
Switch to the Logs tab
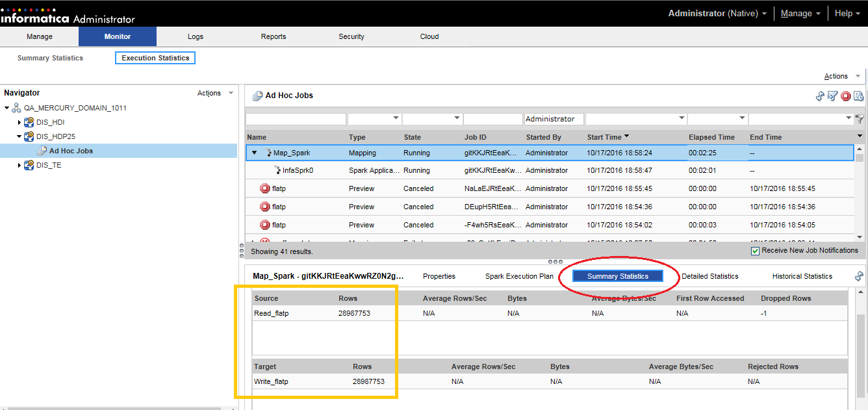click(196, 36)
